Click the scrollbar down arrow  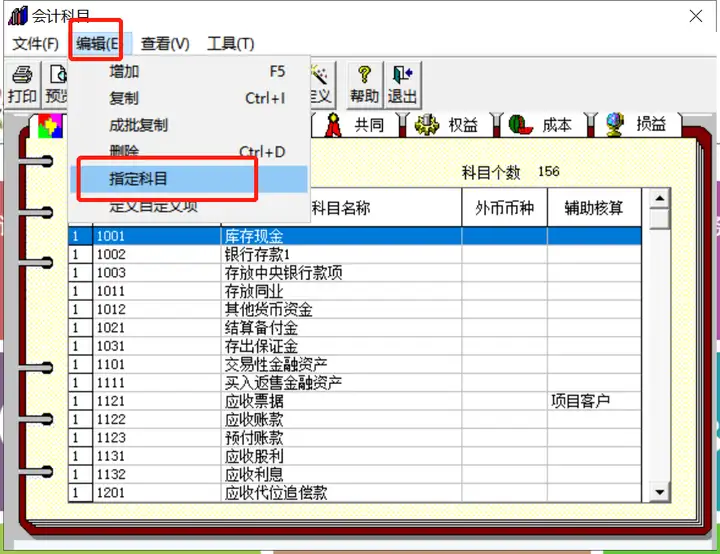coord(660,492)
